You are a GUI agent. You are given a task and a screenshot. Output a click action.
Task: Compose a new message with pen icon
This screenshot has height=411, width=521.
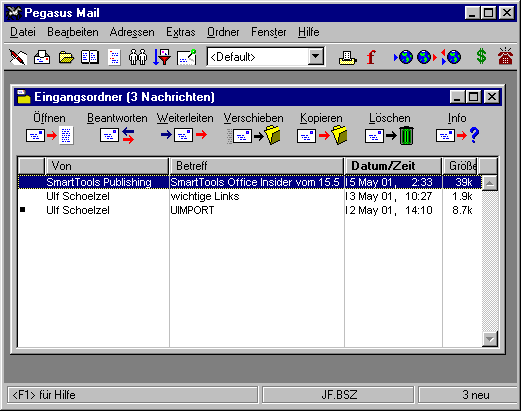18,57
